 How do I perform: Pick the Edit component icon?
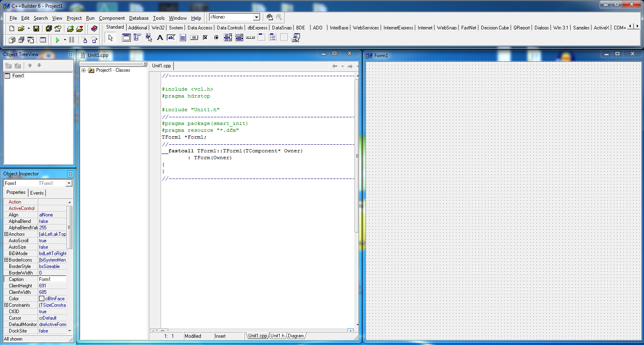click(171, 37)
